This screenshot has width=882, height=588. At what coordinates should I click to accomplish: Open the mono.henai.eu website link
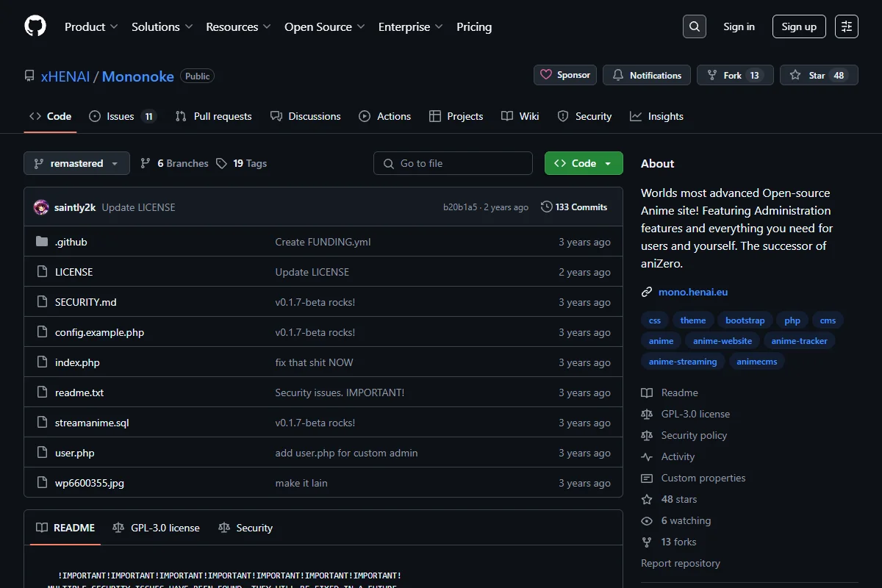(693, 292)
